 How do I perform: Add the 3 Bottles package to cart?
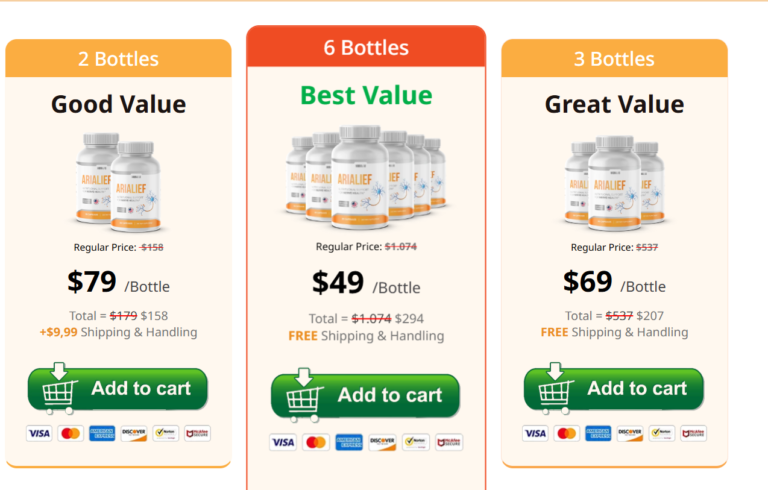point(614,389)
